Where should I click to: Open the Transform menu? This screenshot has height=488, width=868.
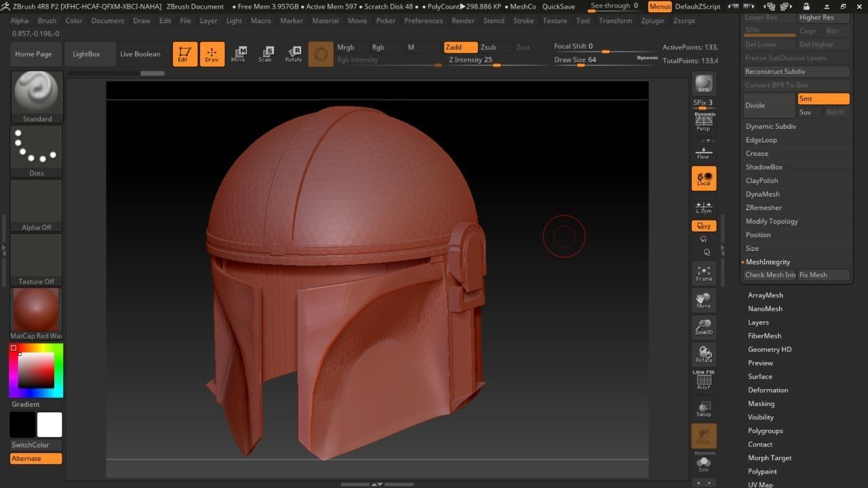(x=616, y=20)
